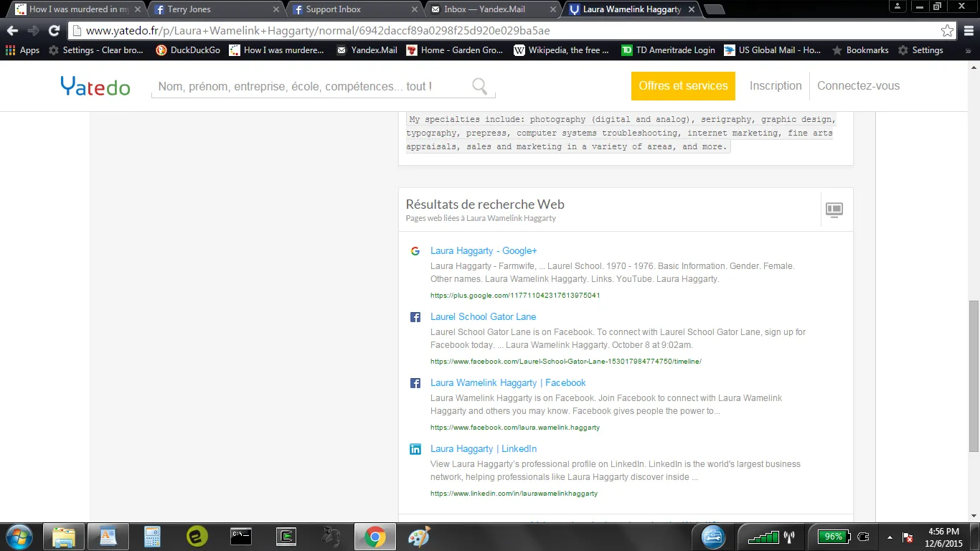Click Facebook icon beside Laurel School Gator Lane
Image resolution: width=980 pixels, height=551 pixels.
point(415,317)
